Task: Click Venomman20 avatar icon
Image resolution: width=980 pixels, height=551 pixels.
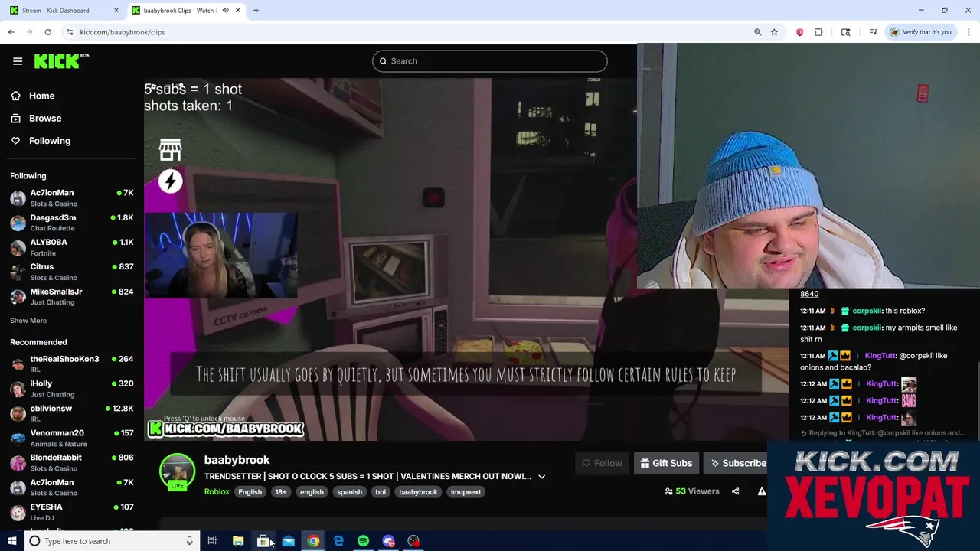Action: tap(18, 438)
